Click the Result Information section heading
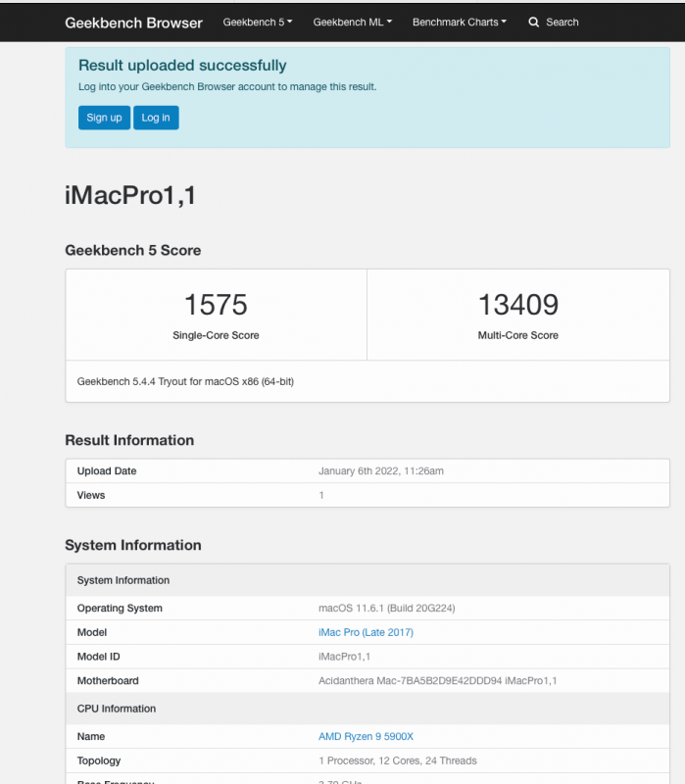The image size is (685, 784). click(129, 440)
